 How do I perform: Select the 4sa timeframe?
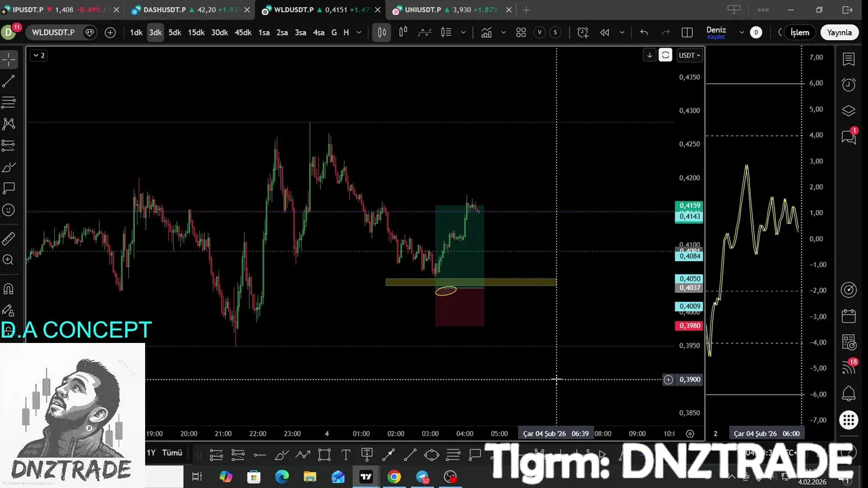coord(318,33)
